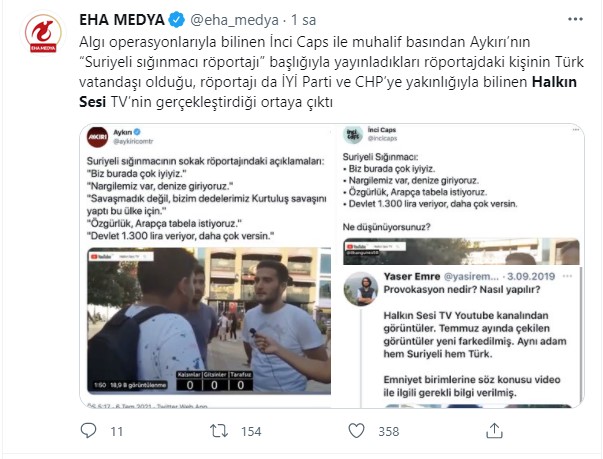Open the @eha_medya handle link
This screenshot has height=459, width=603.
click(x=235, y=20)
